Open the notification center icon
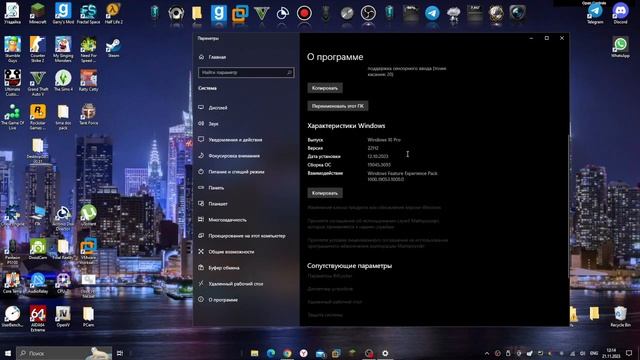The width and height of the screenshot is (640, 360). (629, 353)
